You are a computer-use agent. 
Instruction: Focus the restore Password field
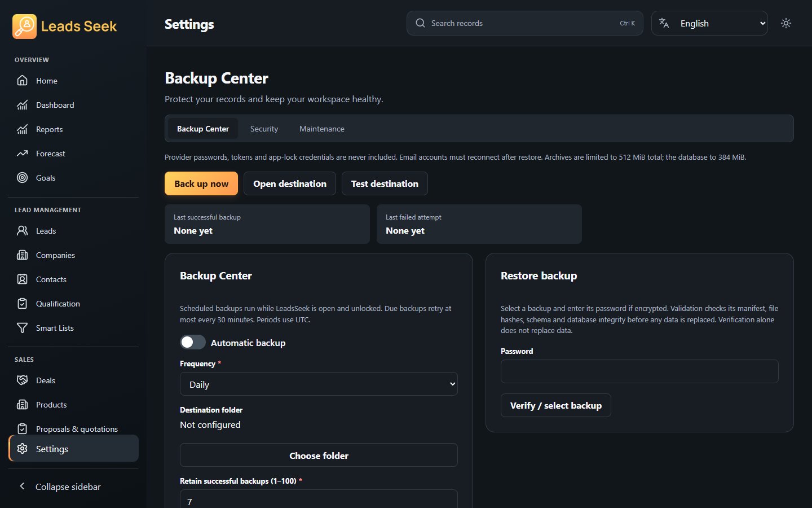click(x=639, y=371)
